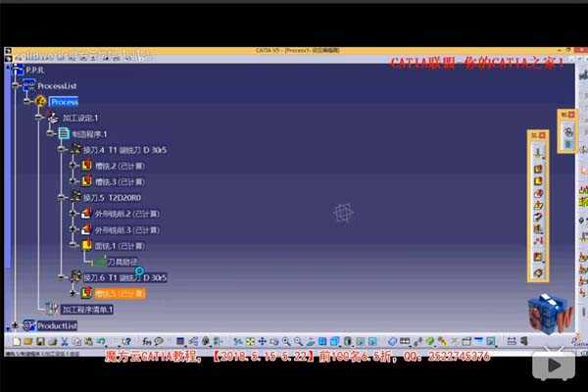The height and width of the screenshot is (392, 588).
Task: Select 外形铣削.2 (已计算) operation
Action: pyautogui.click(x=127, y=214)
